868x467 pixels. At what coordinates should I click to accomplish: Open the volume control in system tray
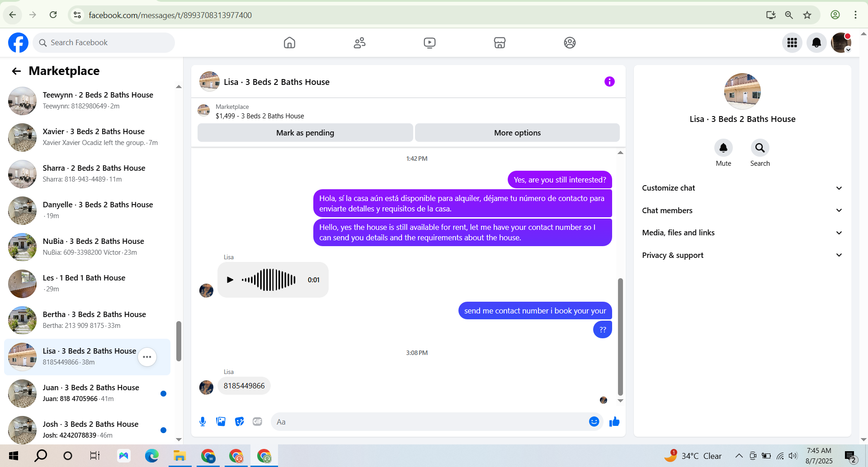(x=793, y=456)
